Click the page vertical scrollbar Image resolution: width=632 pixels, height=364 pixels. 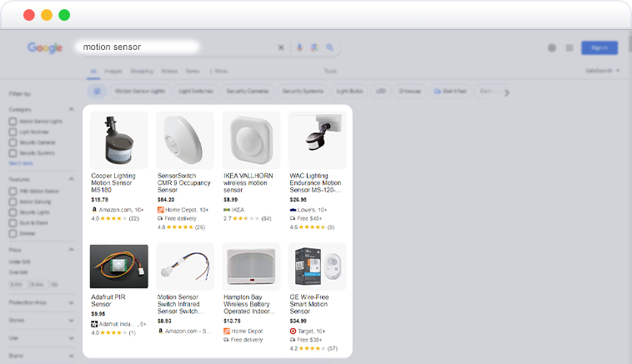pyautogui.click(x=629, y=43)
